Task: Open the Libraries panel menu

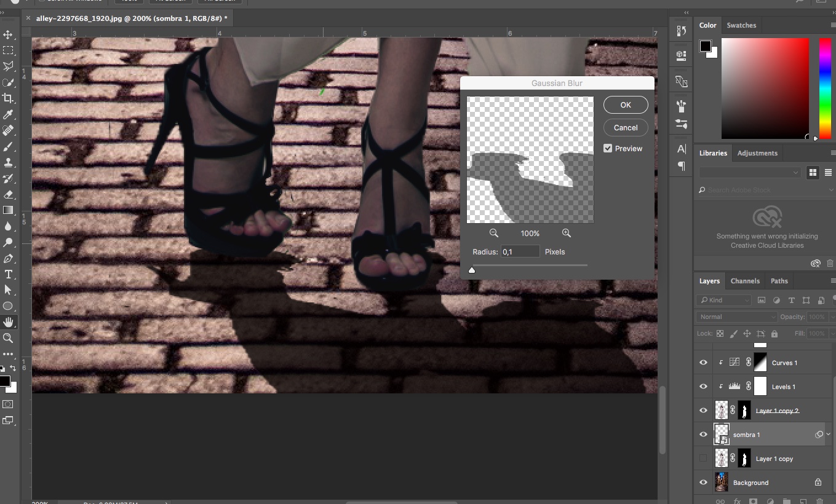Action: click(833, 153)
